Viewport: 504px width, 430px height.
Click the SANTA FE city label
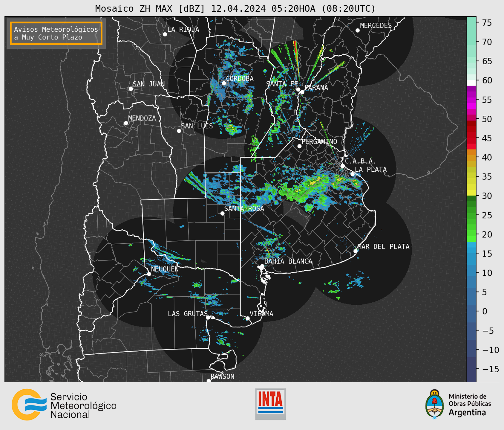[x=282, y=84]
